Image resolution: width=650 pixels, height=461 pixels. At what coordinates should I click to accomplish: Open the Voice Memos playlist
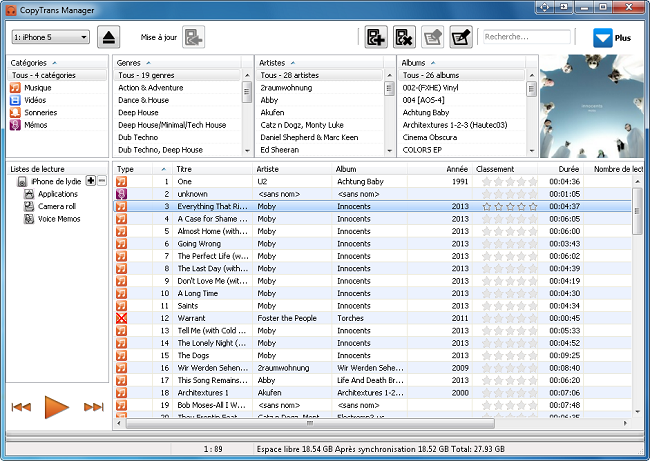tap(53, 218)
